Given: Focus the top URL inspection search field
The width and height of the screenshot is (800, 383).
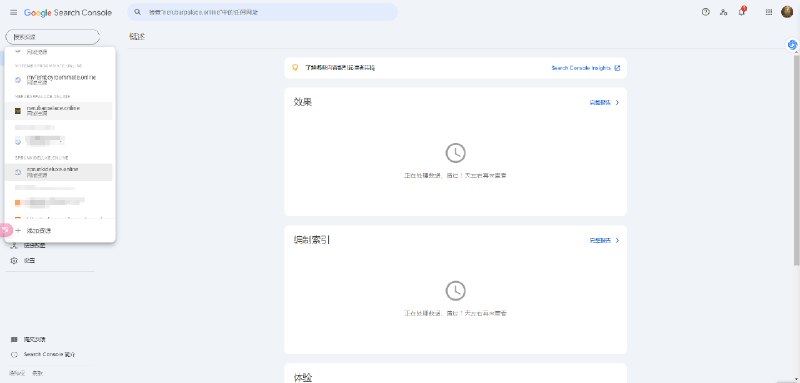Looking at the screenshot, I should tap(262, 12).
